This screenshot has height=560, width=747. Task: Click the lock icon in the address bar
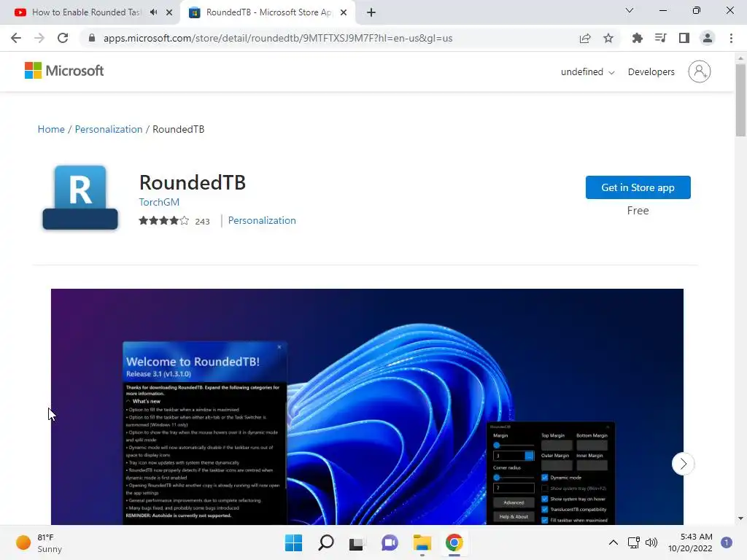(92, 38)
